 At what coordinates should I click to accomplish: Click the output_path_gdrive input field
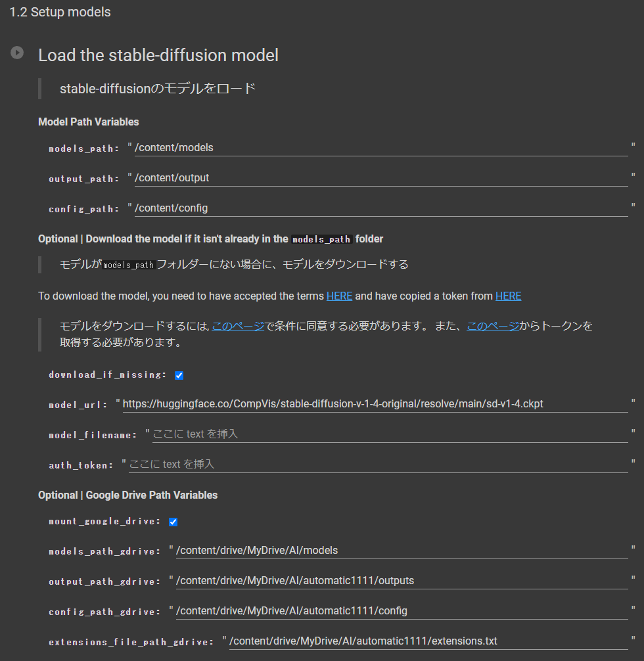402,581
